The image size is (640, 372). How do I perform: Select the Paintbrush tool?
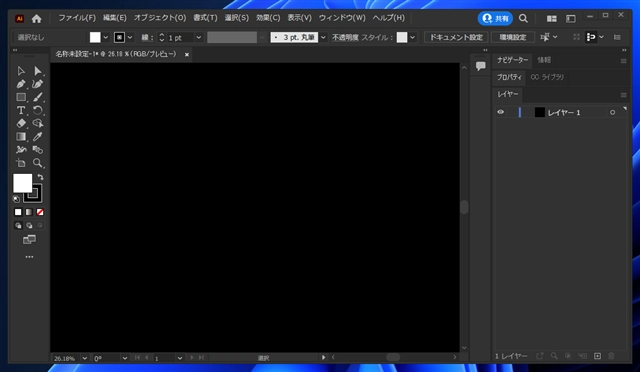tap(38, 97)
